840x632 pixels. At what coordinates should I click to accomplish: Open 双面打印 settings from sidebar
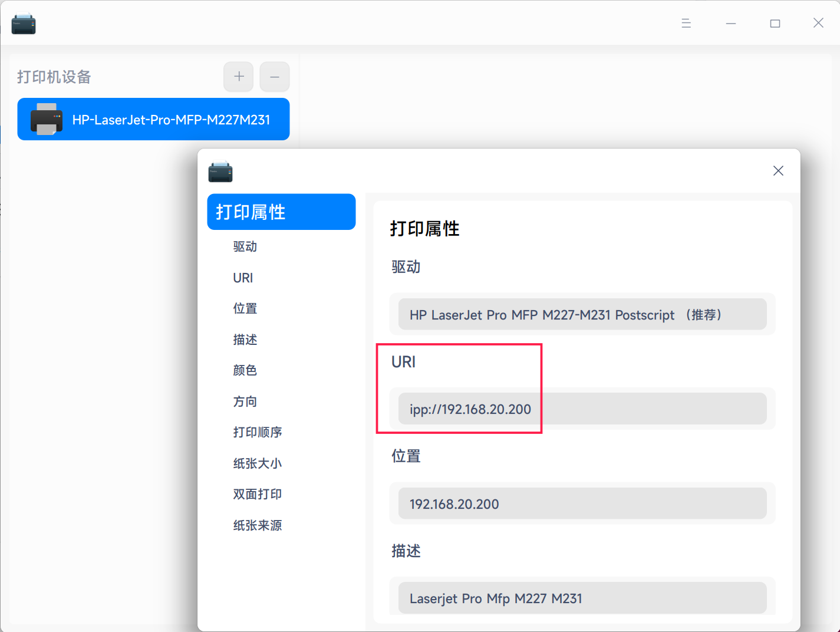(x=258, y=494)
